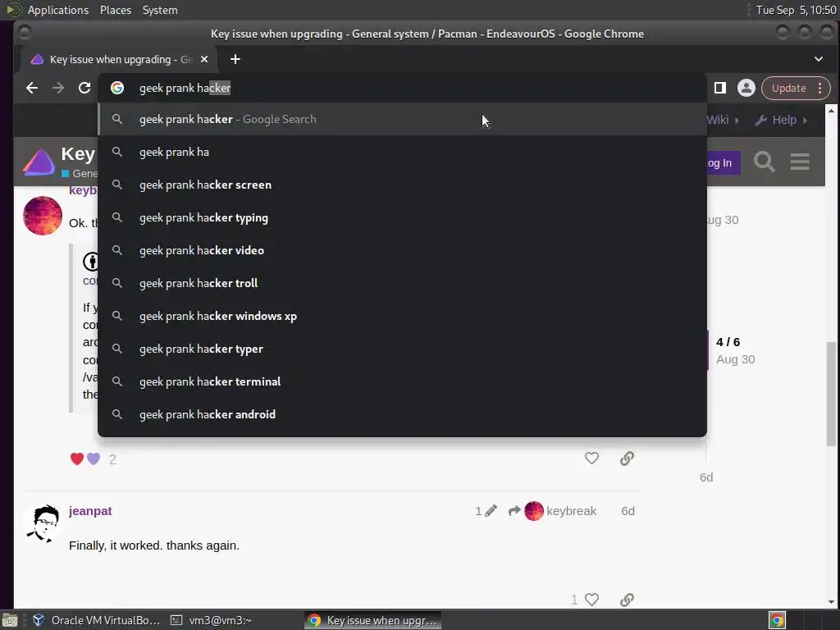The image size is (840, 630).
Task: Choose suggestion 'geek prank hacker troll'
Action: [x=402, y=283]
